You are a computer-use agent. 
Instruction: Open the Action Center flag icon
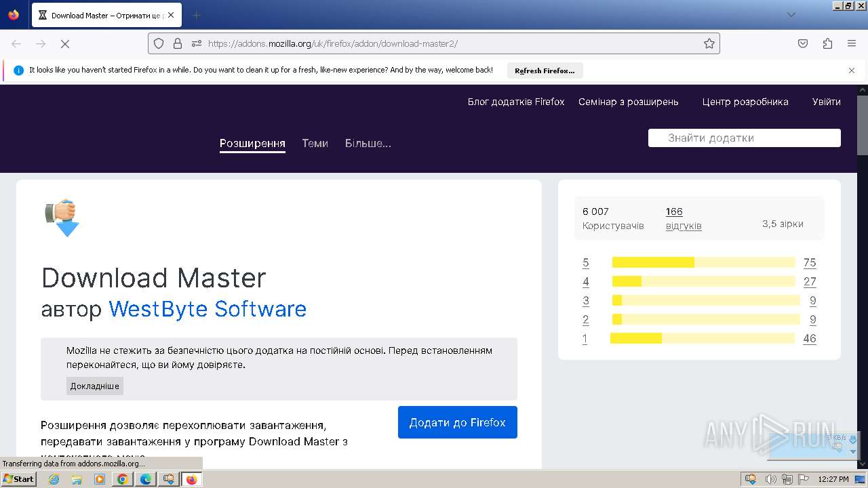tap(803, 479)
